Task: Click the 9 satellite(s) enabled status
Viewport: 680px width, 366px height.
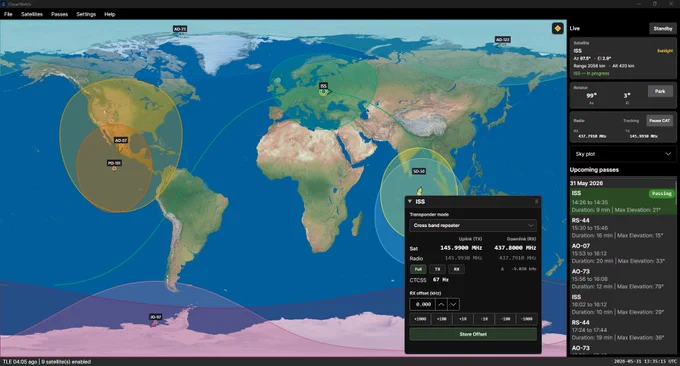Action: 66,362
